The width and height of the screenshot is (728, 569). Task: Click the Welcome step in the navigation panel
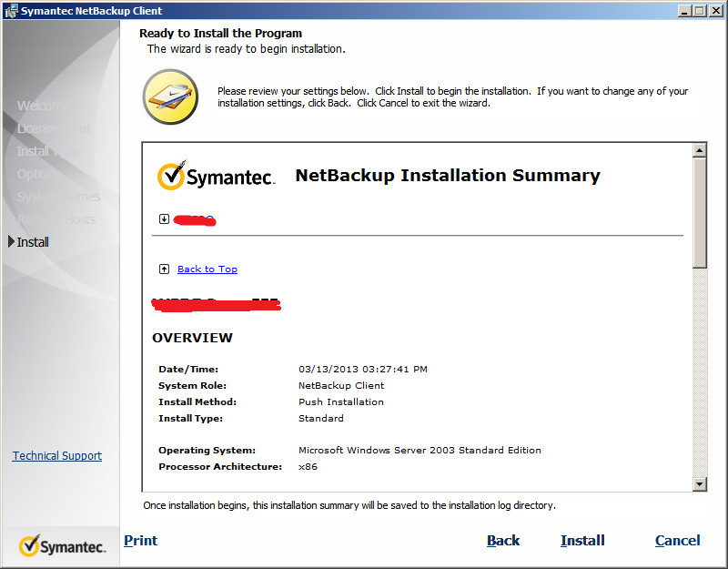[x=40, y=106]
